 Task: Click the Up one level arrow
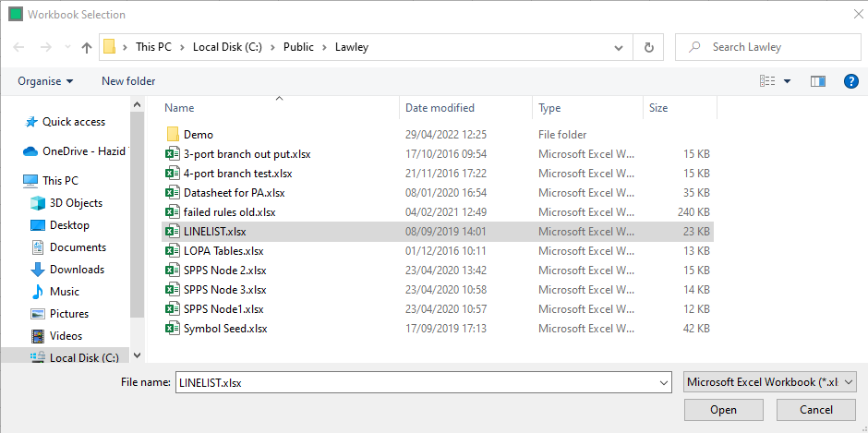point(87,47)
